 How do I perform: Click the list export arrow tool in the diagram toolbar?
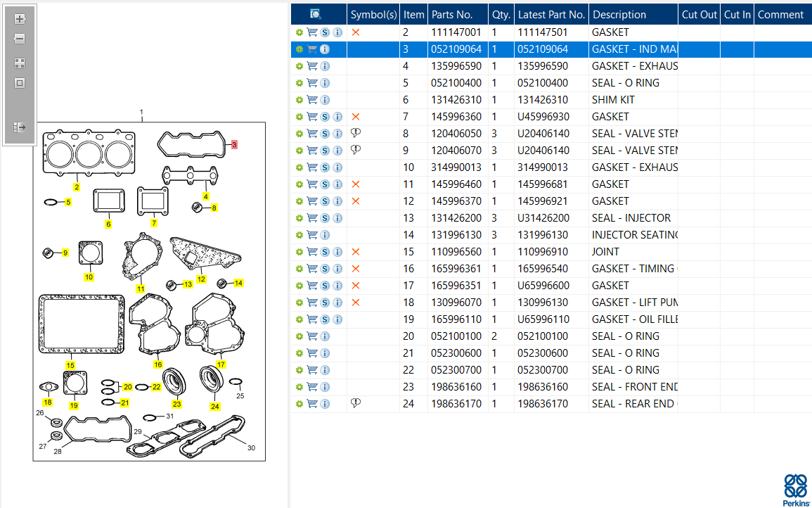pyautogui.click(x=20, y=127)
